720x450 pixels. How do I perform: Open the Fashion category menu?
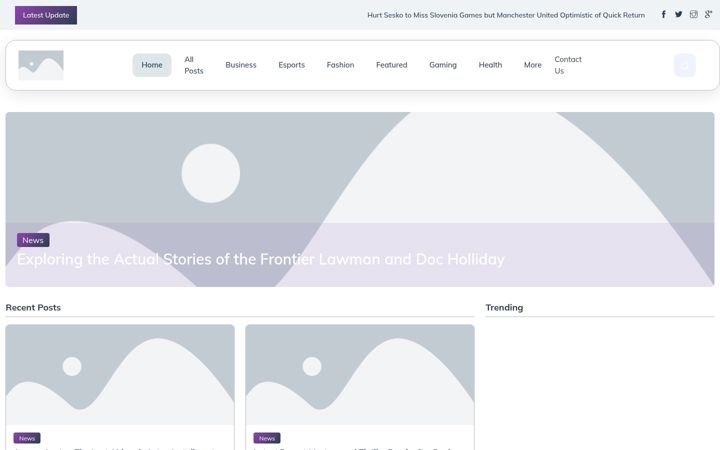[x=340, y=65]
